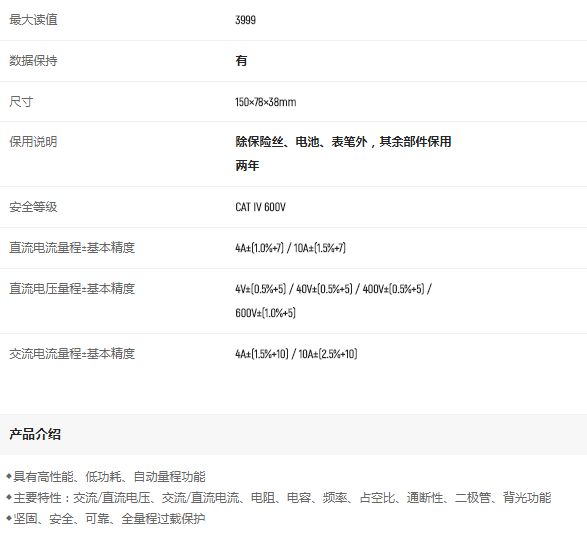Click the 直流电流量程±基本精度 label

[72, 248]
